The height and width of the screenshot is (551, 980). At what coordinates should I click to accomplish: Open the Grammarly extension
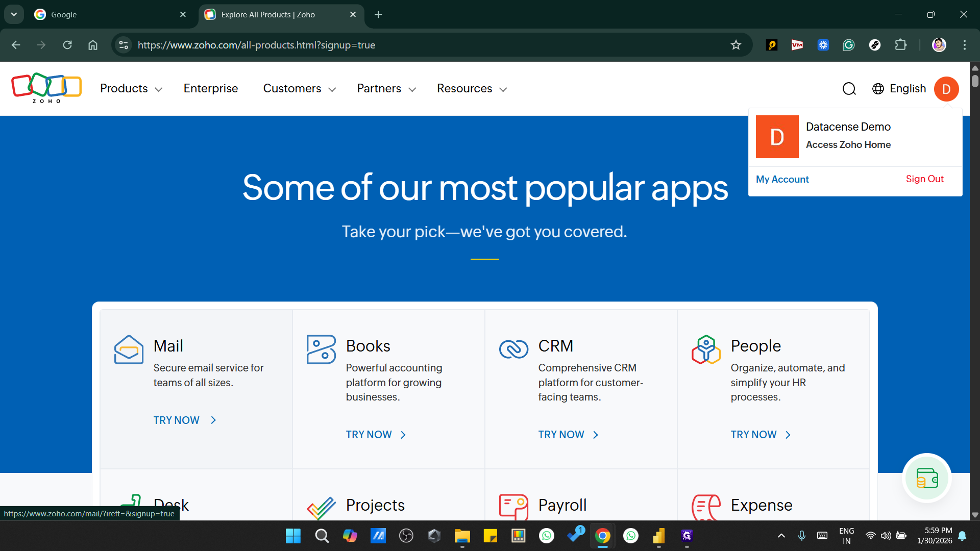click(x=849, y=45)
